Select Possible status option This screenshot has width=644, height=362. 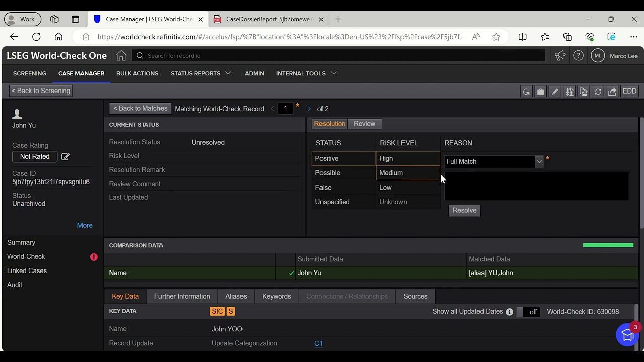tap(344, 173)
